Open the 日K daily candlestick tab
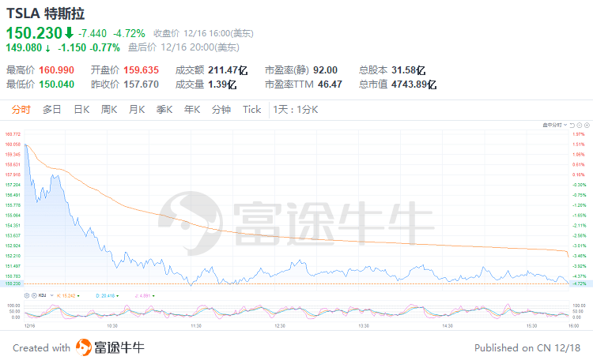This screenshot has height=364, width=593. pyautogui.click(x=81, y=110)
